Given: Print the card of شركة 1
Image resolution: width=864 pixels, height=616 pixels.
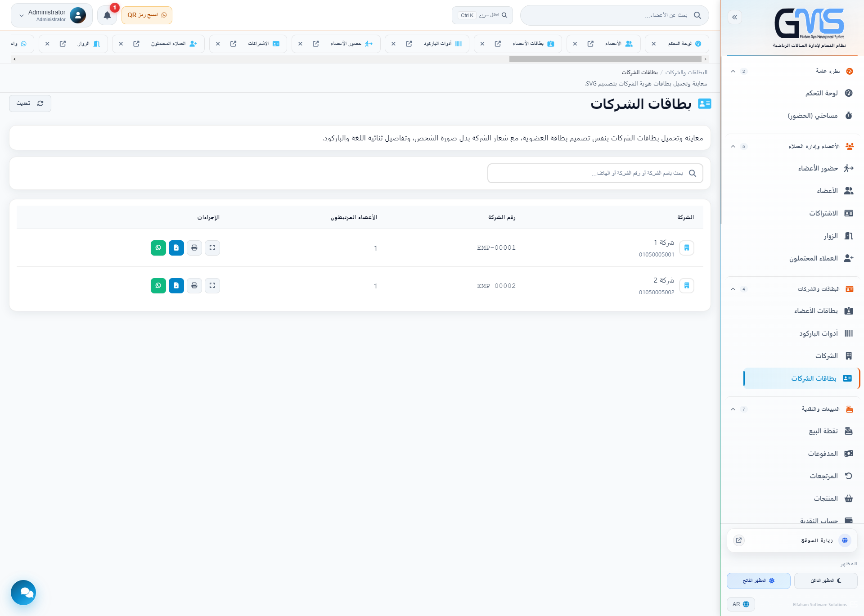Looking at the screenshot, I should pyautogui.click(x=194, y=248).
